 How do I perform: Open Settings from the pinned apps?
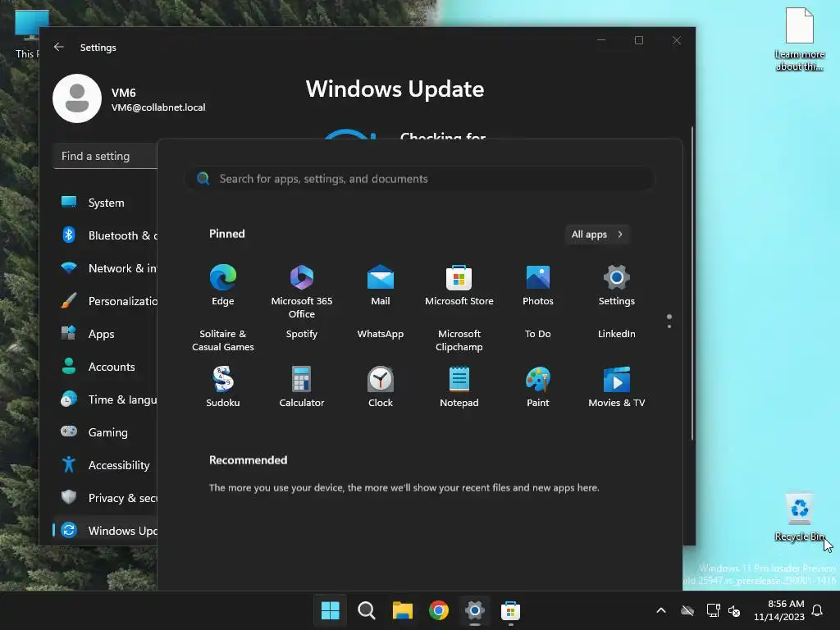(617, 285)
